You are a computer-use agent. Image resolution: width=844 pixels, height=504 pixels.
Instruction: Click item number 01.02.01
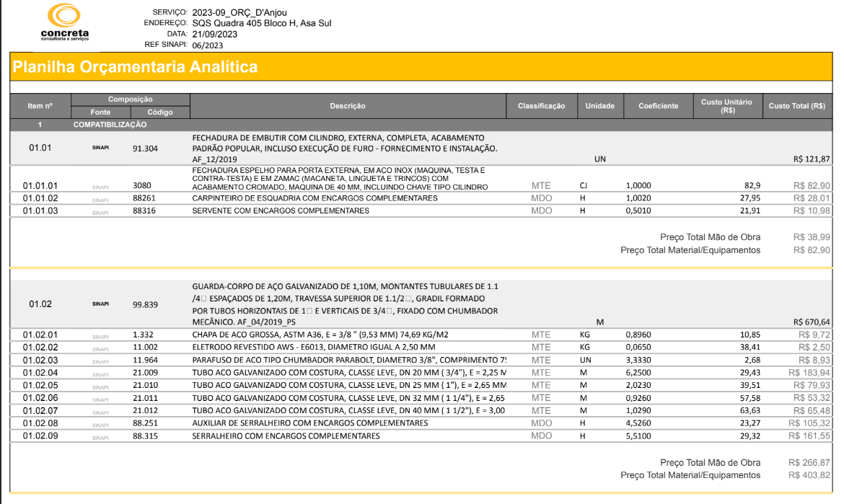pyautogui.click(x=40, y=335)
